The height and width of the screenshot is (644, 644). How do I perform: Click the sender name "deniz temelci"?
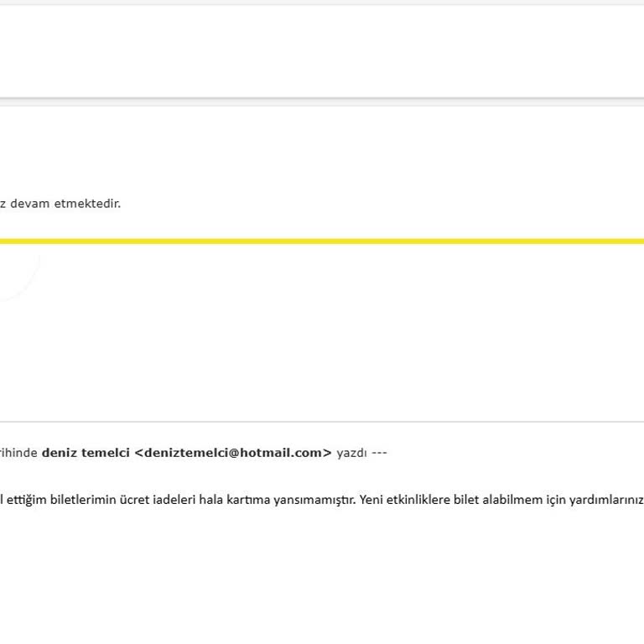pyautogui.click(x=86, y=453)
